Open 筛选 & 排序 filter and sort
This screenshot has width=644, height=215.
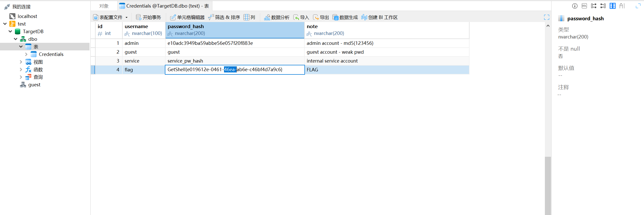[x=224, y=17]
